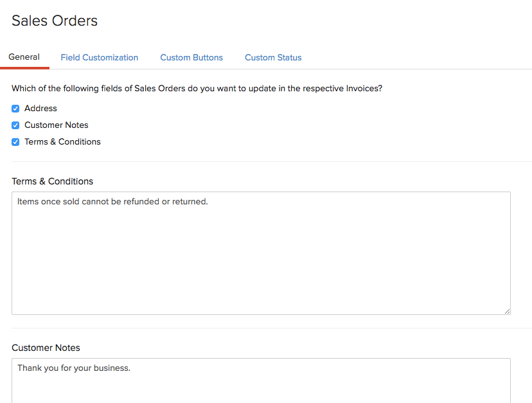
Task: Open the Custom Buttons tab
Action: point(191,57)
